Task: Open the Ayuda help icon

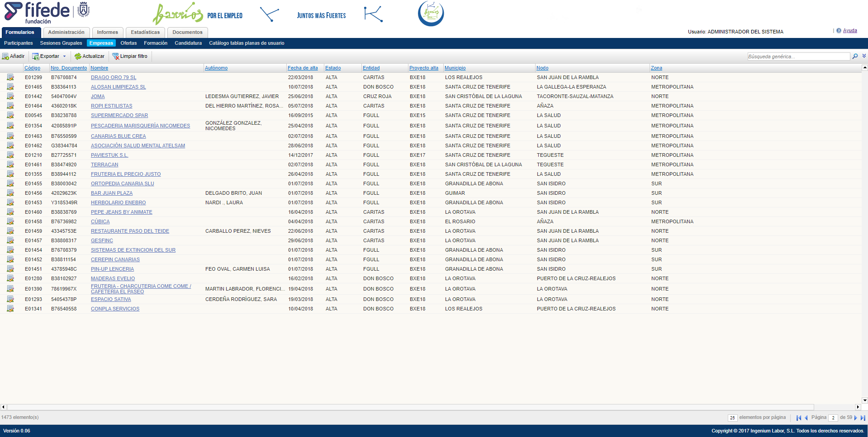Action: click(x=839, y=31)
